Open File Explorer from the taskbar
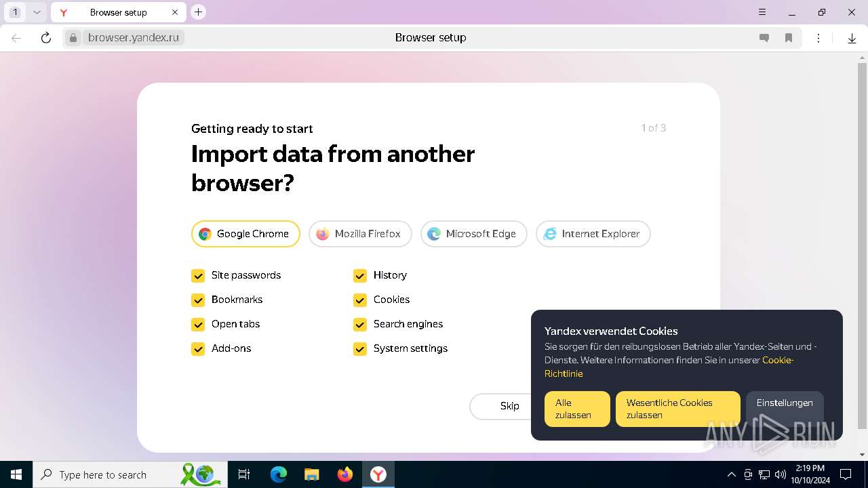Viewport: 868px width, 488px height. (x=311, y=474)
